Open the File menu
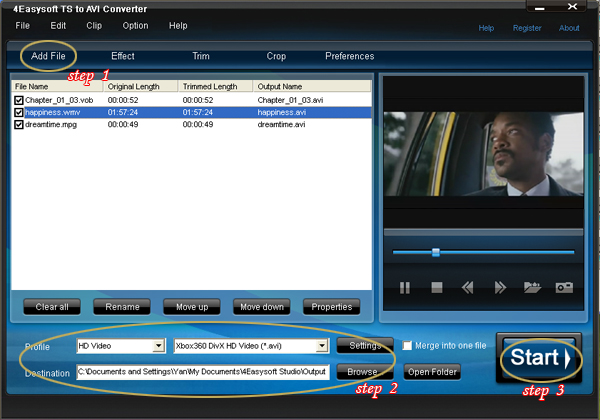Image resolution: width=600 pixels, height=420 pixels. tap(23, 26)
